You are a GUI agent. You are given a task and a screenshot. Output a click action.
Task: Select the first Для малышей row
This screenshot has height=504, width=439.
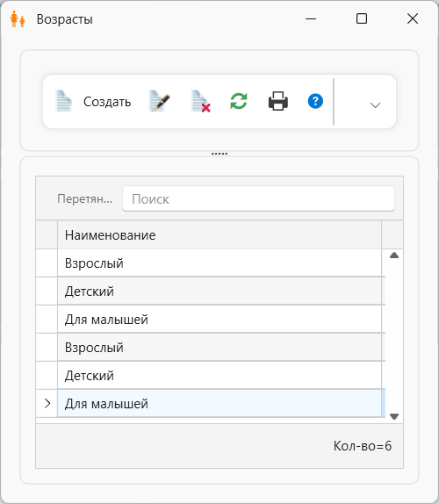click(x=219, y=320)
